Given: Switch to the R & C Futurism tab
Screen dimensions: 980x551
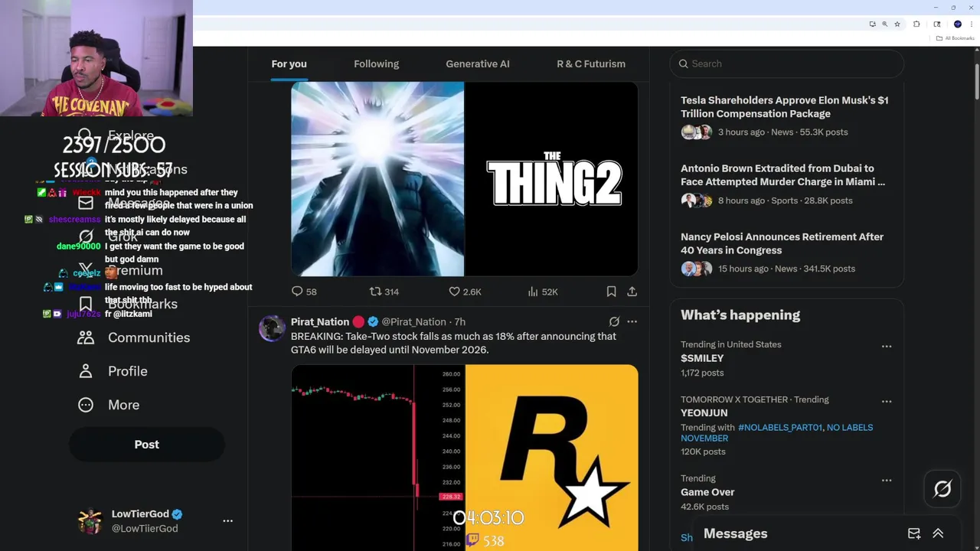Looking at the screenshot, I should 591,64.
